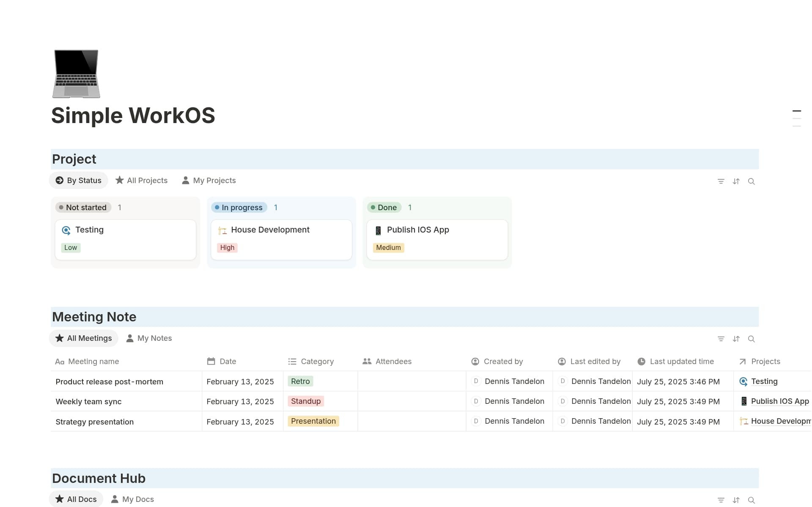Viewport: 812px width, 507px height.
Task: Expand the Not started status group
Action: pyautogui.click(x=83, y=207)
